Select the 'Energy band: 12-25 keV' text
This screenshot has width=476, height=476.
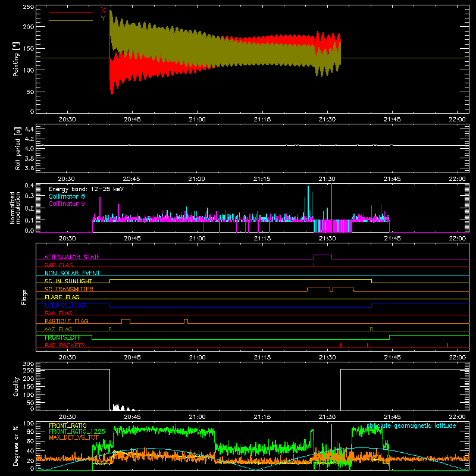[86, 189]
